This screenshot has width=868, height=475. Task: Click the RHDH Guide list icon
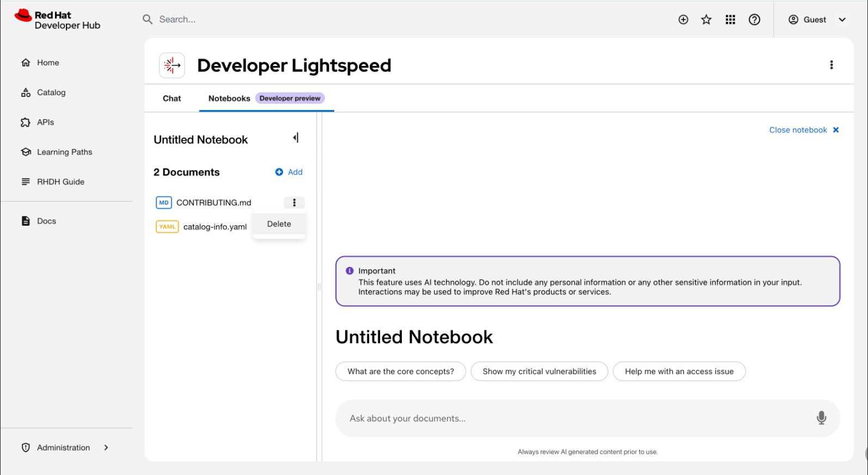click(26, 182)
